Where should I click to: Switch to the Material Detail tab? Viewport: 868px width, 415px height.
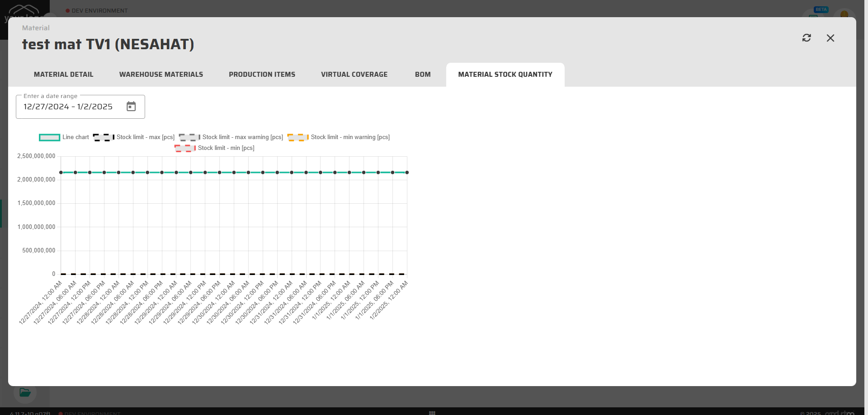point(64,75)
